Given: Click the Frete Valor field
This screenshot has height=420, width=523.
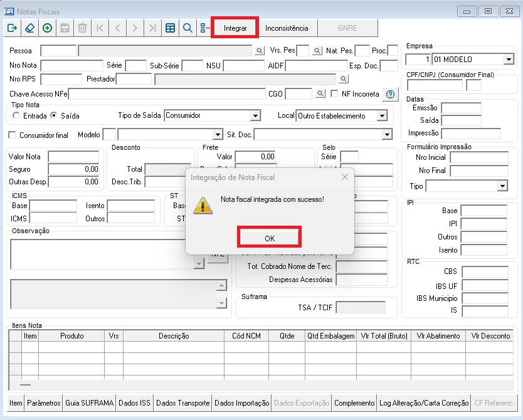Looking at the screenshot, I should [256, 157].
